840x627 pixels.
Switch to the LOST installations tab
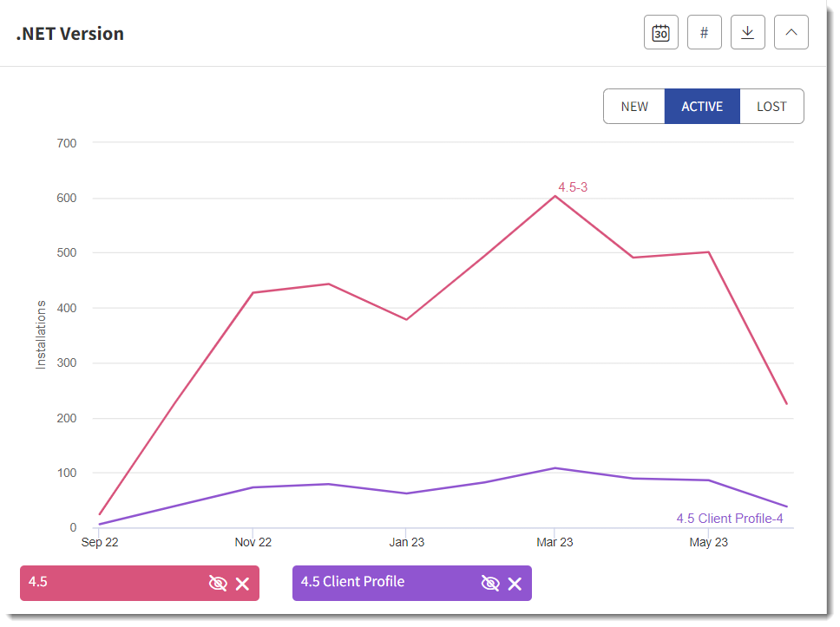771,107
